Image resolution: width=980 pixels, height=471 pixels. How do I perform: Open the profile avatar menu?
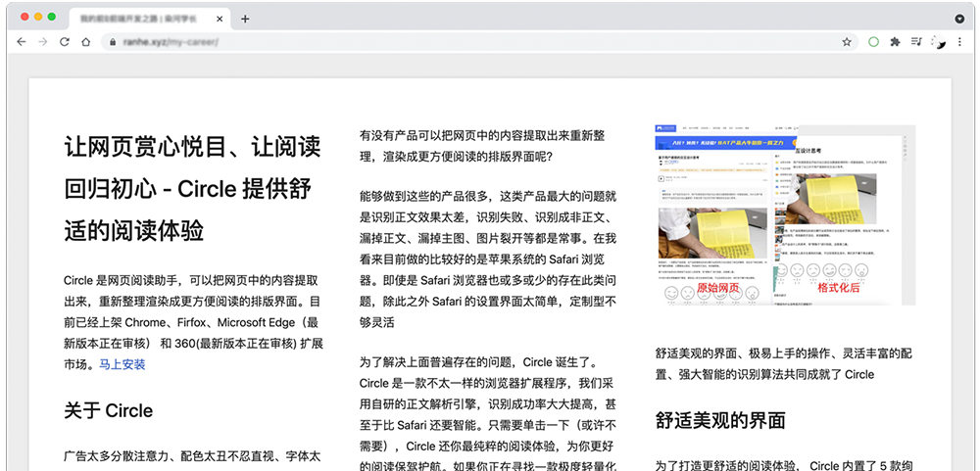938,42
